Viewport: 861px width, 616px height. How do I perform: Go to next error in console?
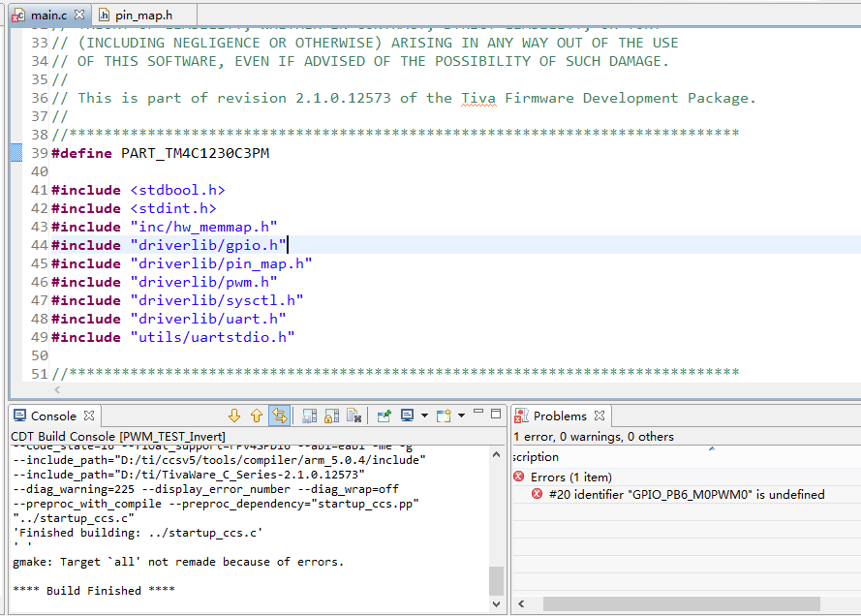(x=234, y=416)
